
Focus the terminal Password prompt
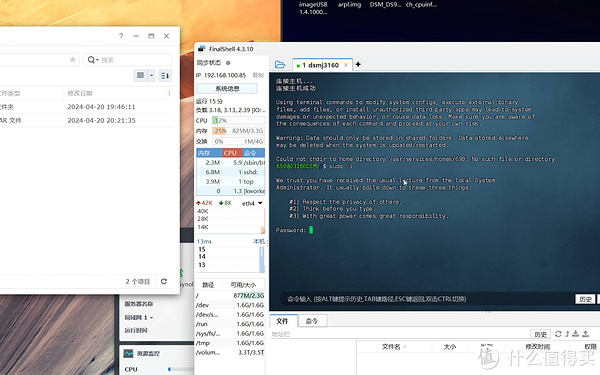point(311,230)
